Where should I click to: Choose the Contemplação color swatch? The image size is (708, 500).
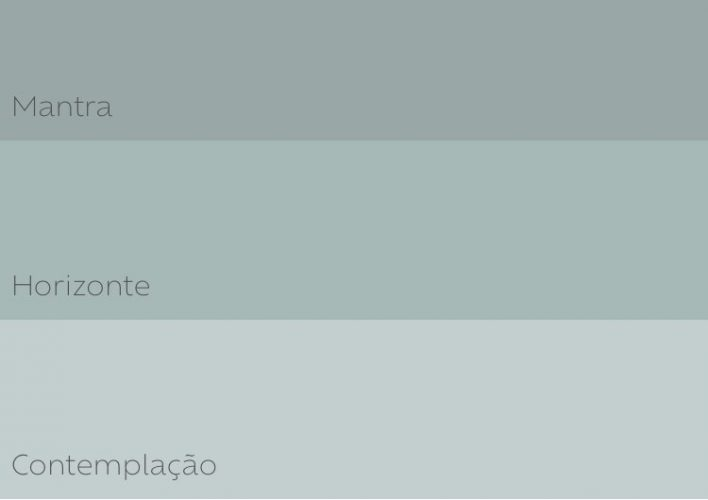354,409
